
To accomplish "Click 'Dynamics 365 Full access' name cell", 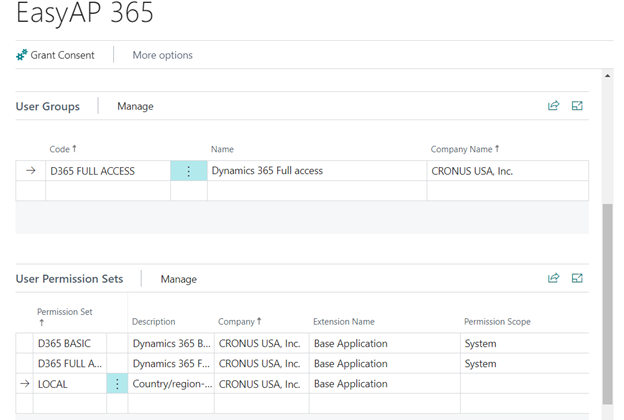I will click(x=317, y=171).
